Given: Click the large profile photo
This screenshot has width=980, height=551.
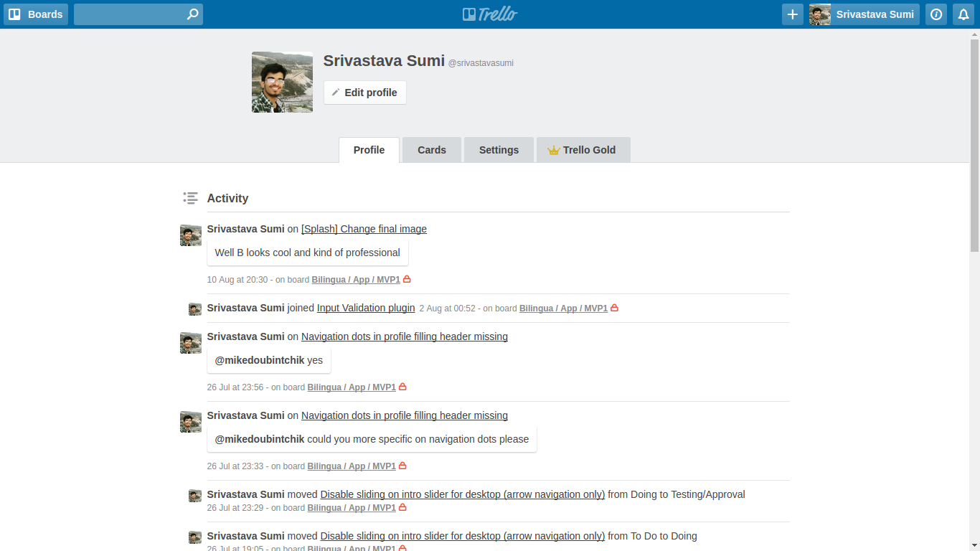Looking at the screenshot, I should pyautogui.click(x=282, y=82).
